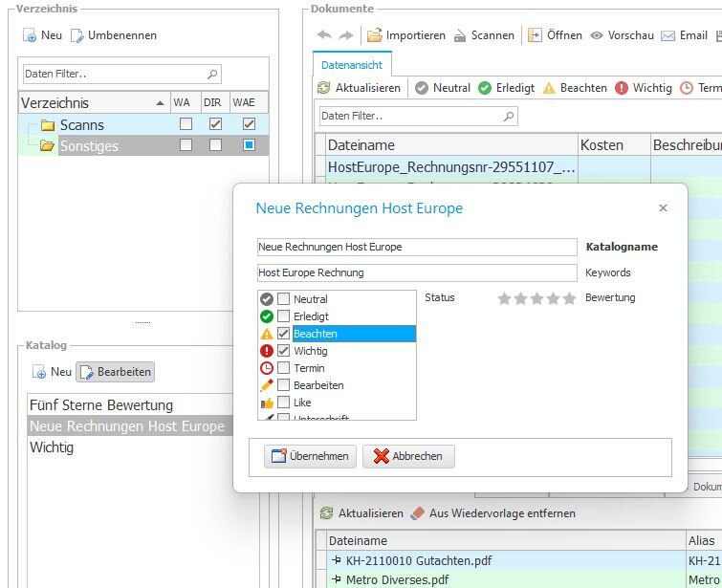Screen dimensions: 722x588
Task: Click lower Aktualisieren in Wiedervorlage toolbar
Action: coord(361,513)
